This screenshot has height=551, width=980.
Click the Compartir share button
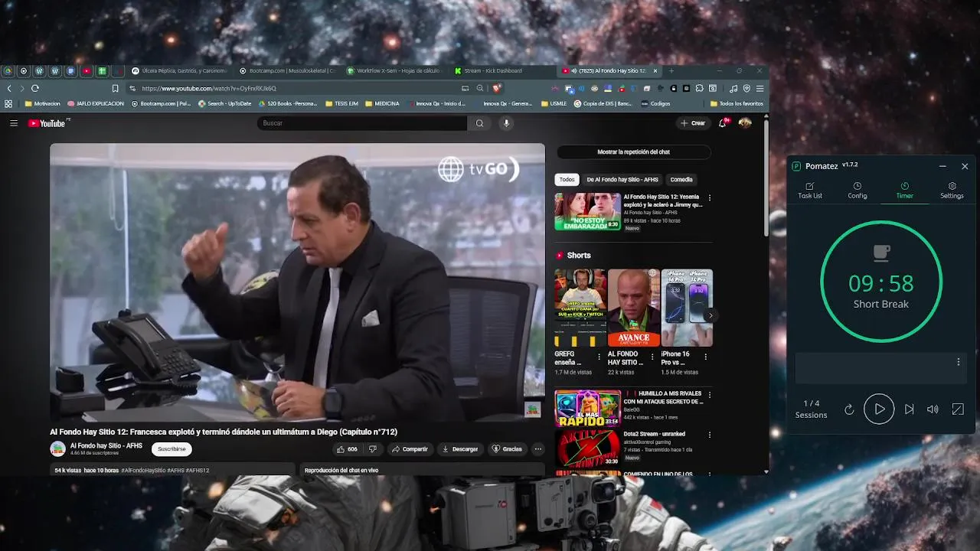coord(410,449)
